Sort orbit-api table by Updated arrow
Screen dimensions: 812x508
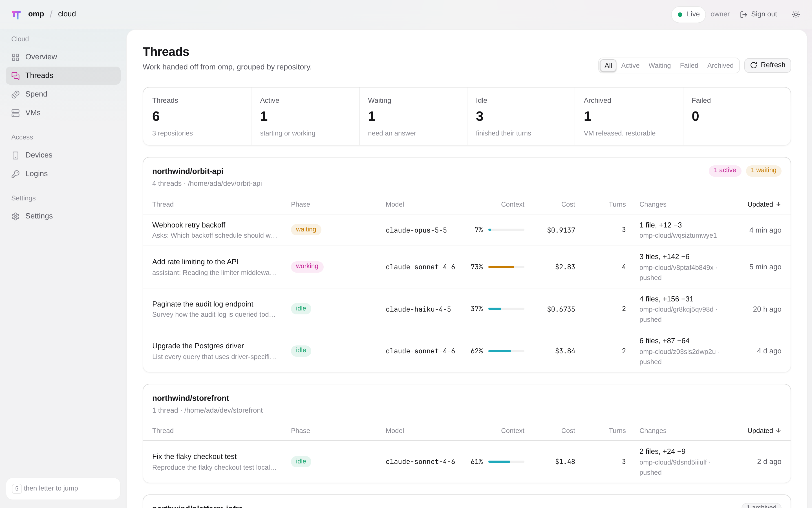point(778,204)
